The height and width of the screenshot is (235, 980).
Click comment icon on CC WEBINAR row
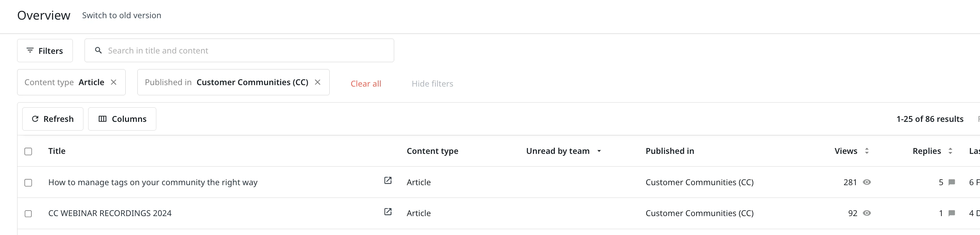(x=952, y=213)
